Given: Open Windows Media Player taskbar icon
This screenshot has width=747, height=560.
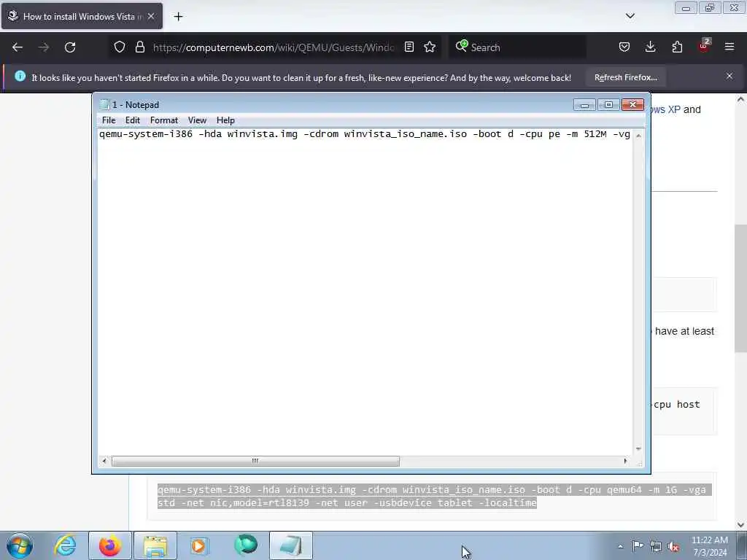Looking at the screenshot, I should [x=199, y=545].
